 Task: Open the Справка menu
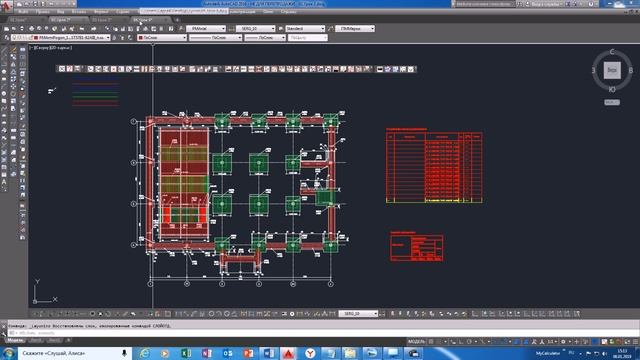coord(289,12)
